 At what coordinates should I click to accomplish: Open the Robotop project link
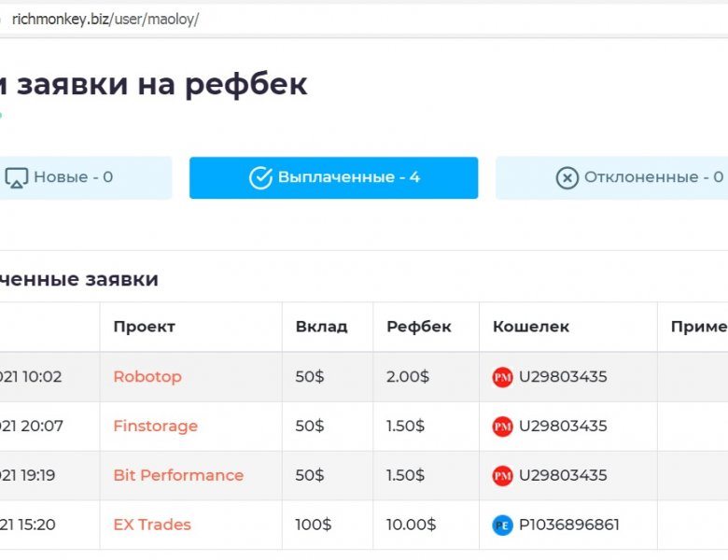click(147, 376)
